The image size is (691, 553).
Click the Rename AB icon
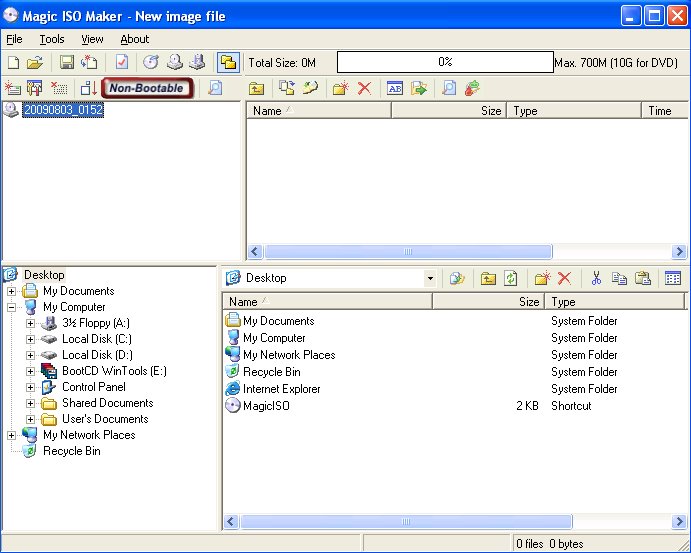395,88
